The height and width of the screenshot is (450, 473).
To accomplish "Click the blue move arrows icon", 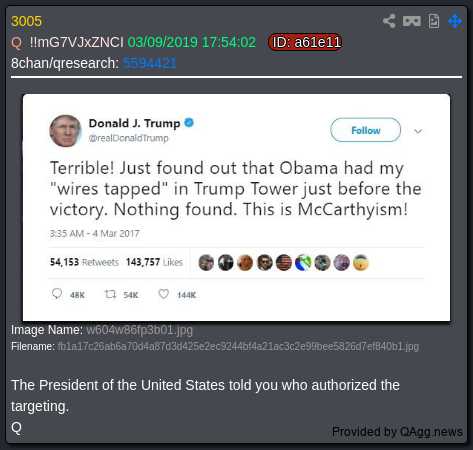I will 455,21.
